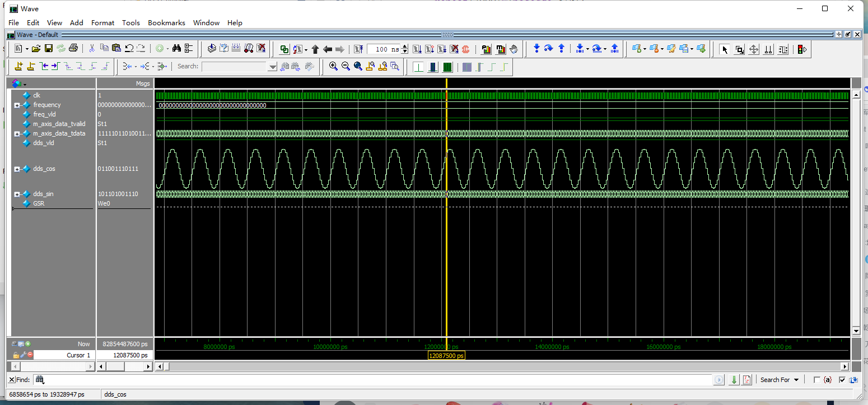Open the Search For dropdown
Image resolution: width=868 pixels, height=405 pixels.
click(780, 380)
